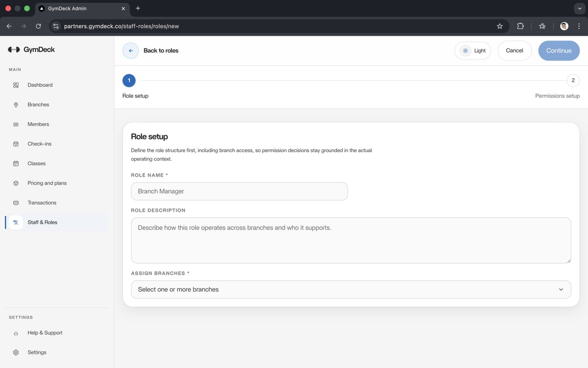Viewport: 588px width, 368px height.
Task: Click the browser address bar URL
Action: pos(122,26)
